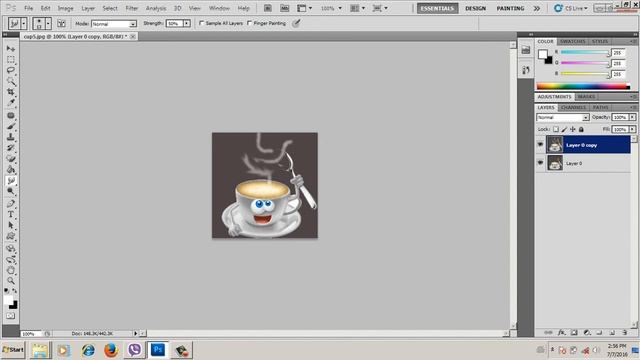640x360 pixels.
Task: Open CS Live menu
Action: pos(571,8)
